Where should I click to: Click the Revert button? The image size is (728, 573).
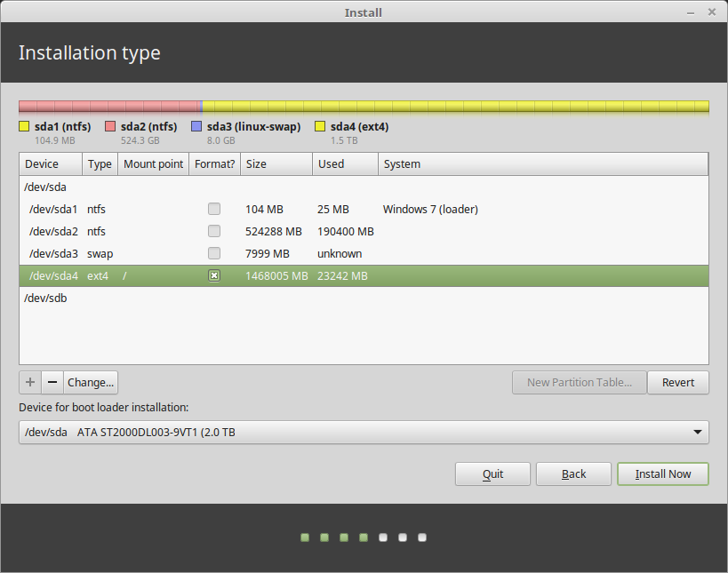678,382
